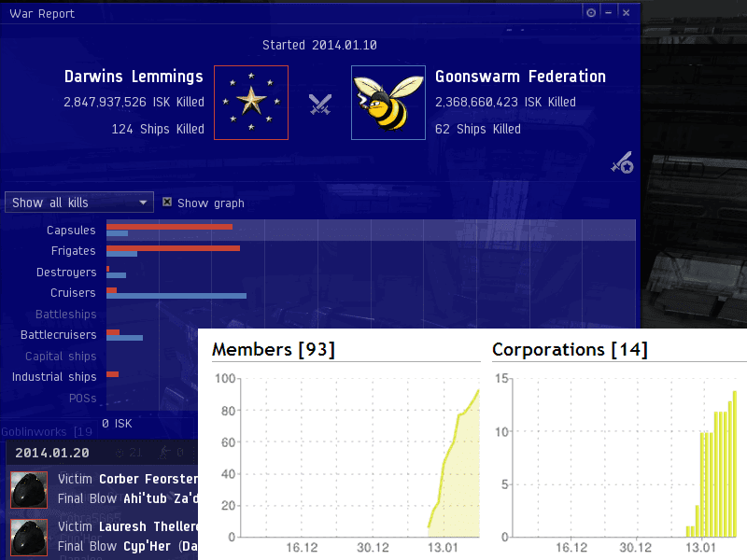Click the red Capsules kill bar

point(170,227)
